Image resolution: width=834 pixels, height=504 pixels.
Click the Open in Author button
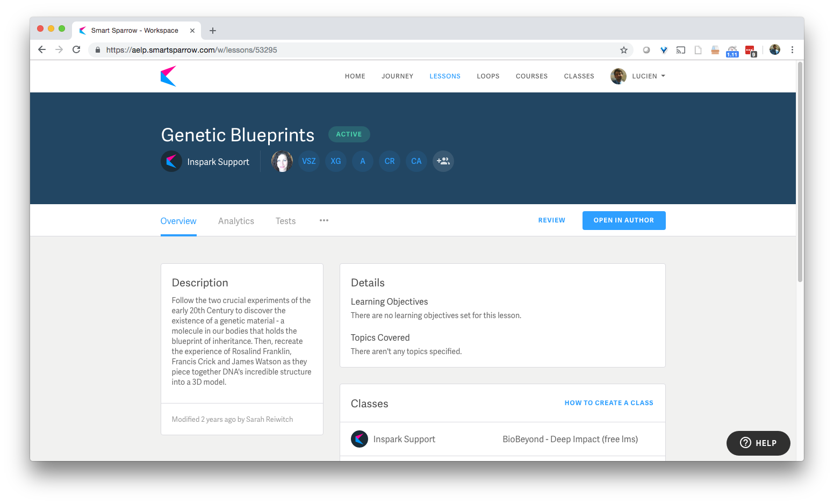point(624,220)
